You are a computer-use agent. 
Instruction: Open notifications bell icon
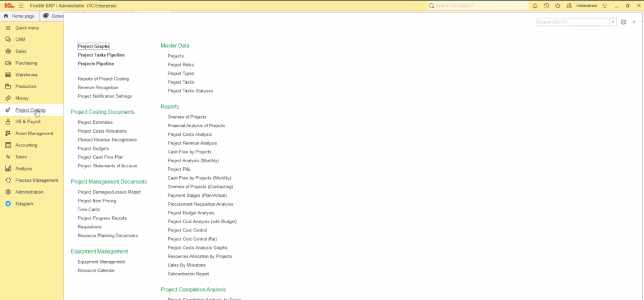(x=535, y=6)
